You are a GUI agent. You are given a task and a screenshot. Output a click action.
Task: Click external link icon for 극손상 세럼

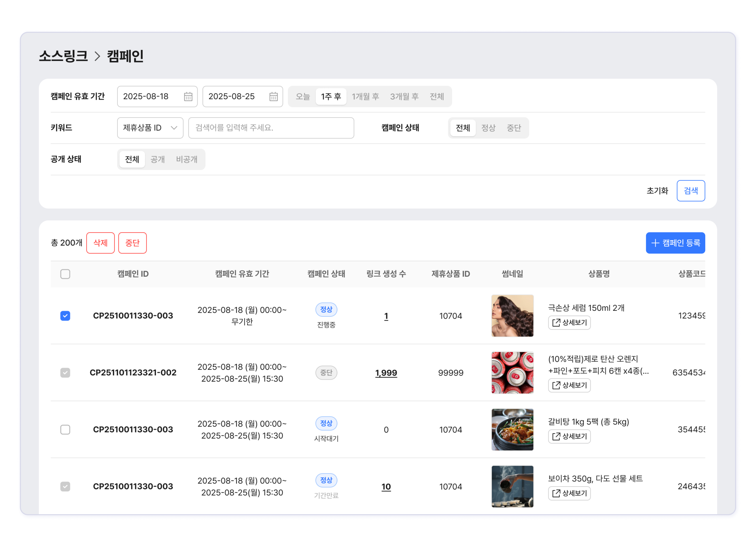pos(556,323)
